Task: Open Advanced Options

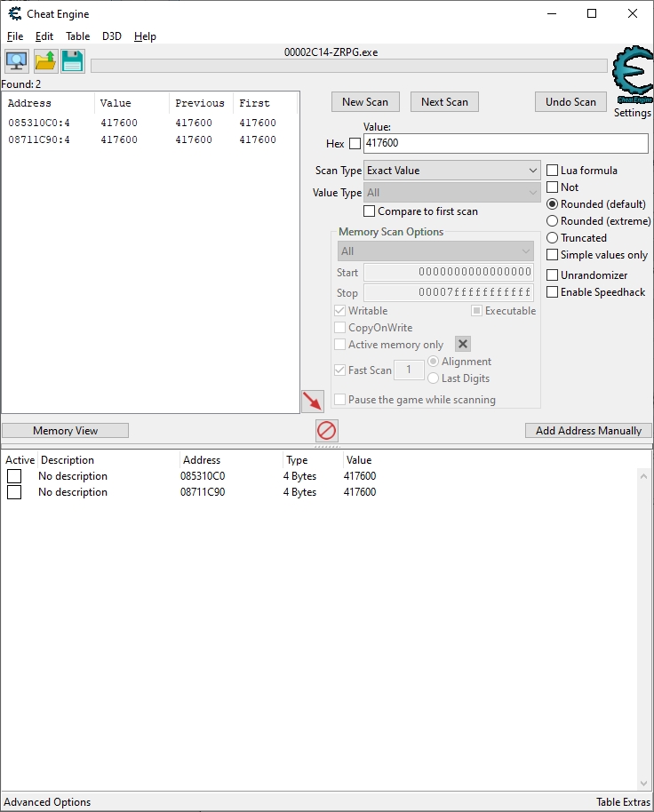Action: [x=47, y=802]
